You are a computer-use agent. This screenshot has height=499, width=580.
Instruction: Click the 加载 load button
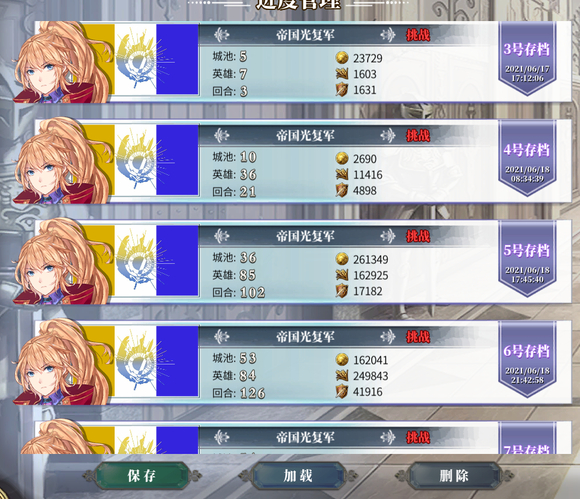[298, 476]
